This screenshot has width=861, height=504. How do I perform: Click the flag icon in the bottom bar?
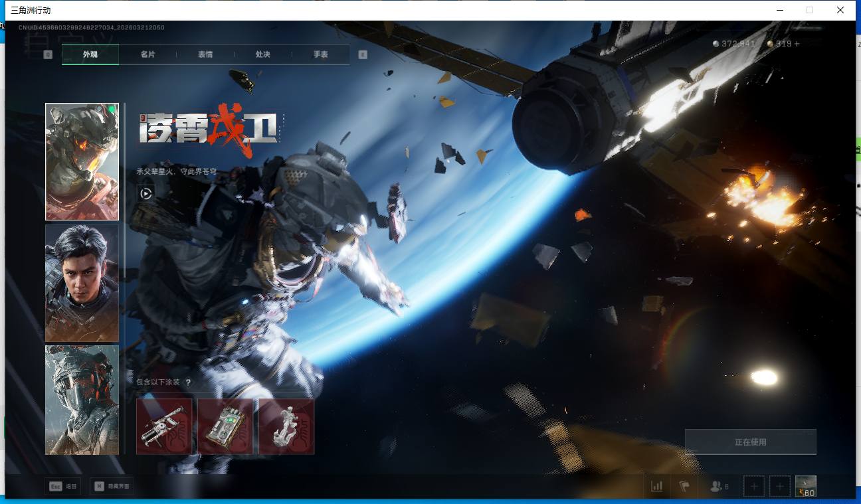coord(684,487)
